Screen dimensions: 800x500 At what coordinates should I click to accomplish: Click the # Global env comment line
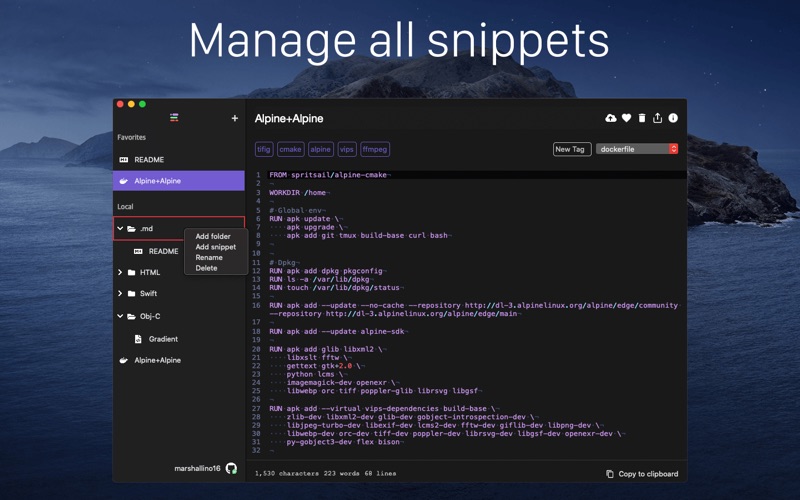pyautogui.click(x=297, y=210)
